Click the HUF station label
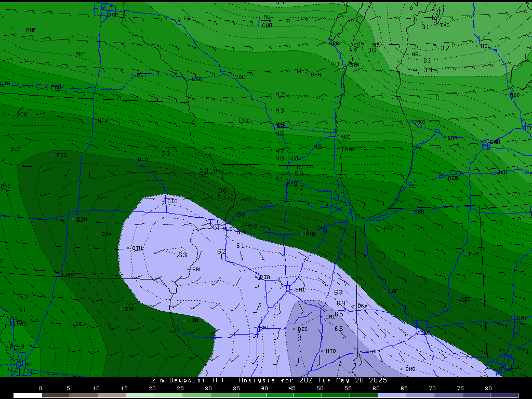 [x=376, y=352]
